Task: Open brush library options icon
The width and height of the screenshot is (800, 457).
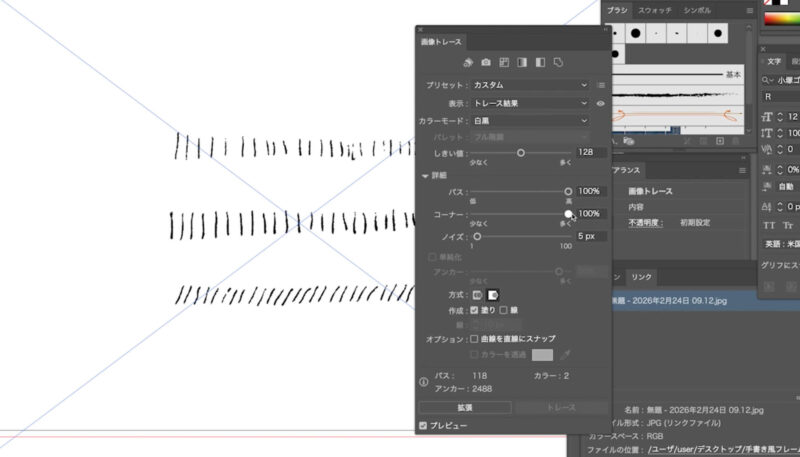Action: tap(629, 141)
